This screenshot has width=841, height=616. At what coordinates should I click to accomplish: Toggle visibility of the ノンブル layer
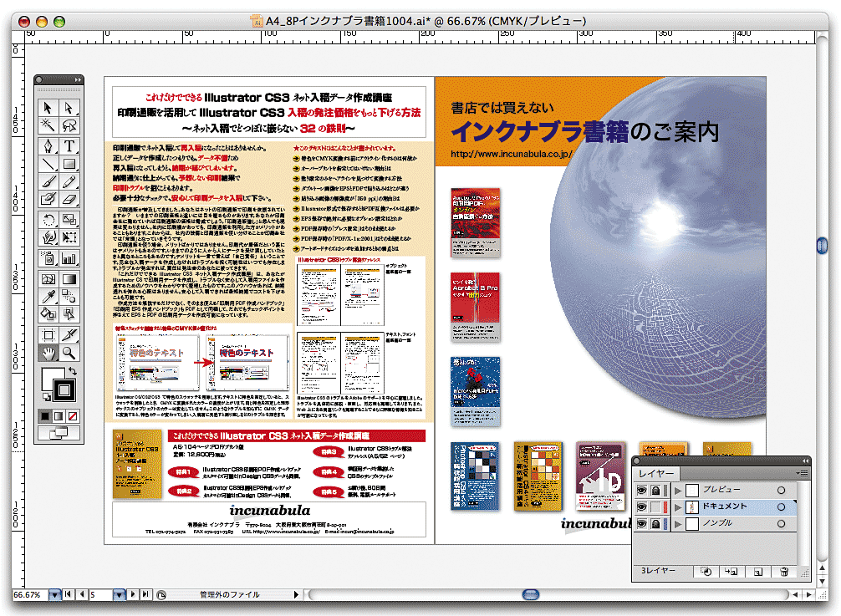tap(641, 523)
